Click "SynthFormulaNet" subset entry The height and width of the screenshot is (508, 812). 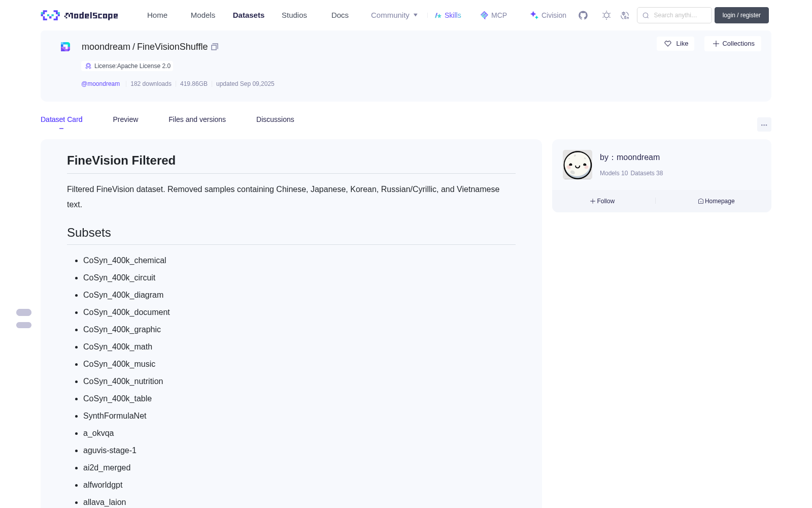pos(115,416)
